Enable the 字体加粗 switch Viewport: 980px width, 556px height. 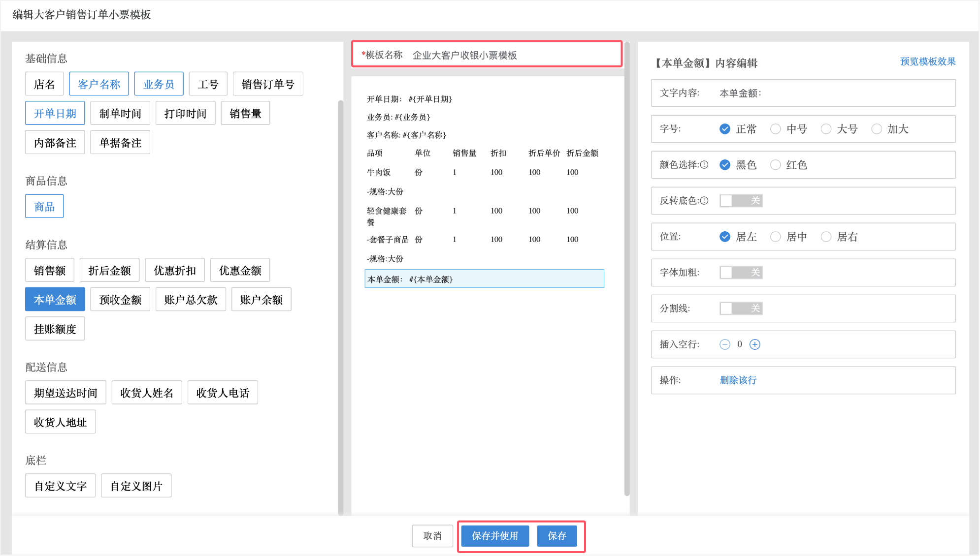pos(741,273)
